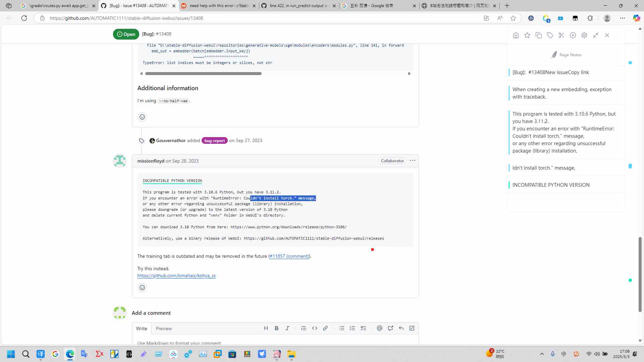Collapse the notes panel with arrows icon
The image size is (644, 362).
[x=596, y=35]
